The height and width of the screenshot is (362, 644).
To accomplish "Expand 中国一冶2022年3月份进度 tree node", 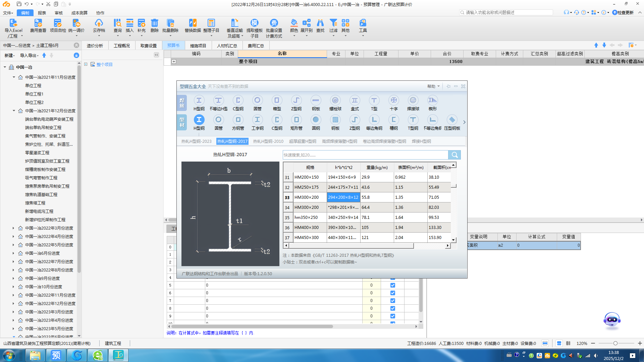I will (x=13, y=228).
